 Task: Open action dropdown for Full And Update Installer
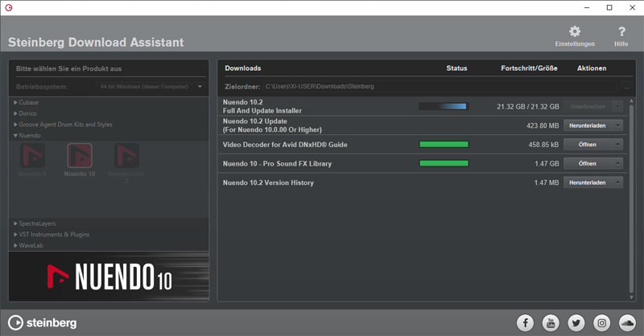coord(617,107)
